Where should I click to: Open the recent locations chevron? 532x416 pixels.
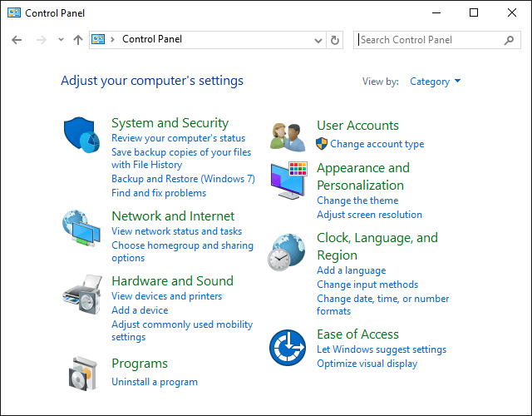(61, 40)
